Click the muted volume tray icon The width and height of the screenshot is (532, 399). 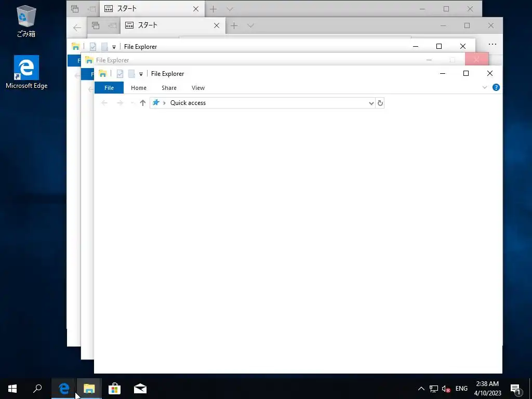point(446,389)
